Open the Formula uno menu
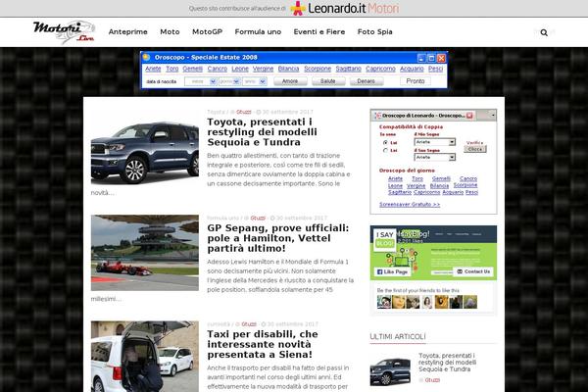Screen dimensions: 588x392 (x=258, y=32)
